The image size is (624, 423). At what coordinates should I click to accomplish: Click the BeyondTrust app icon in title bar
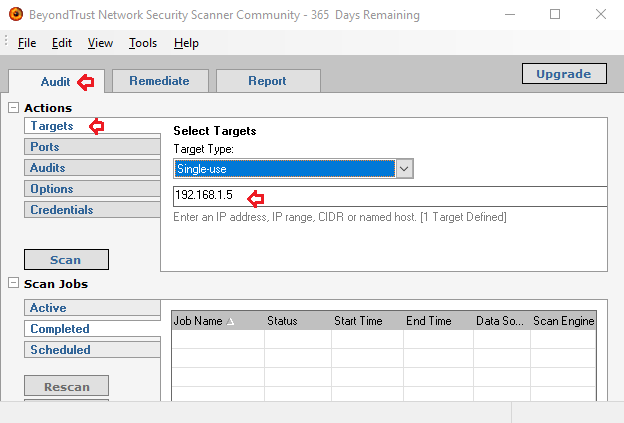point(16,14)
